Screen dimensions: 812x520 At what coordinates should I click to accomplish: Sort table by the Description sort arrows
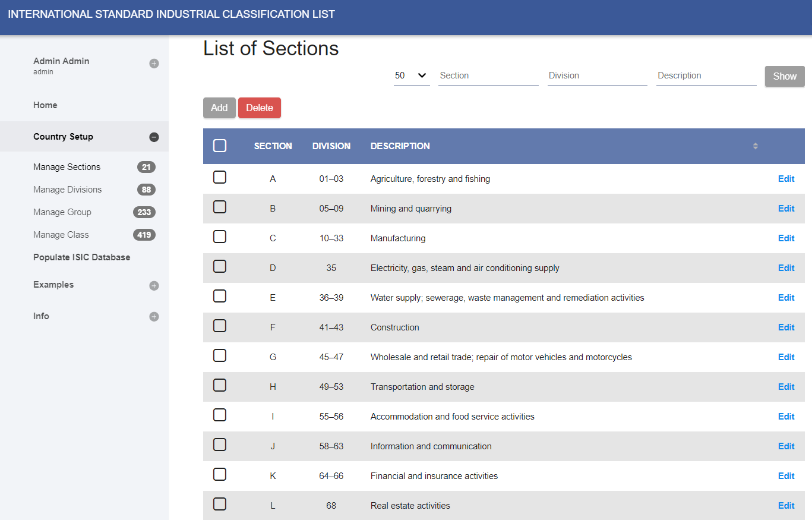click(755, 146)
